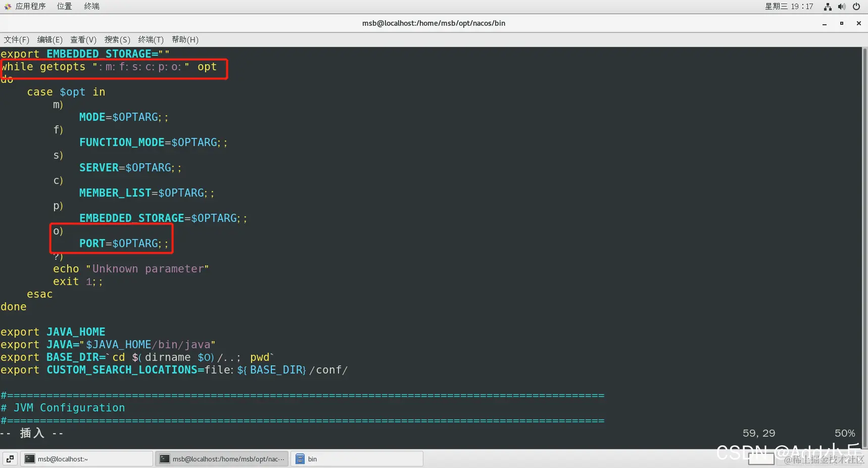Click the '50%' file position indicator

pyautogui.click(x=845, y=433)
